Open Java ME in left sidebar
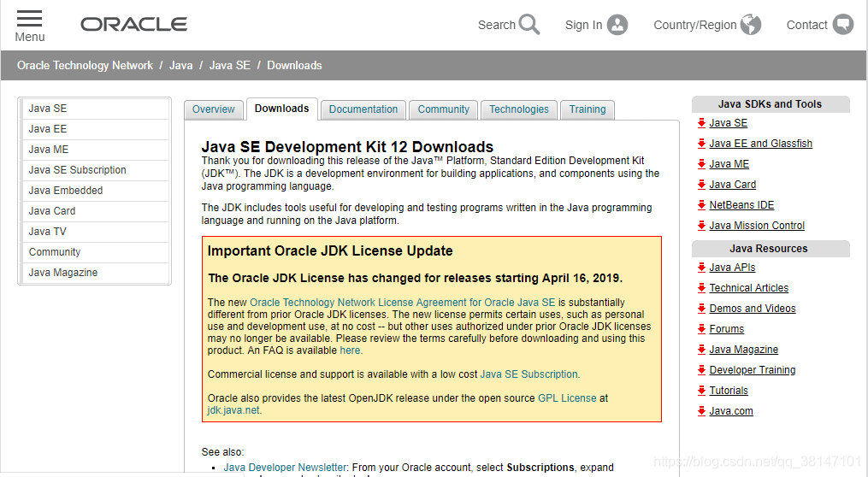The height and width of the screenshot is (477, 868). (x=95, y=150)
